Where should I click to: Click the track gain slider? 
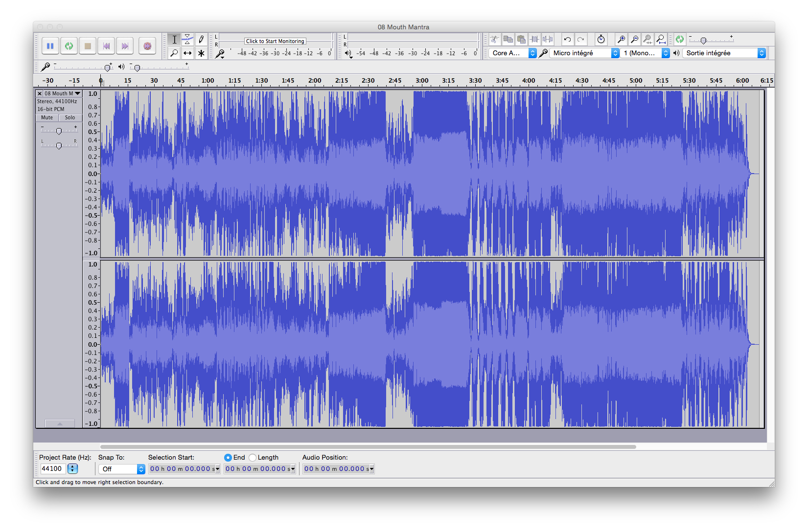tap(59, 130)
